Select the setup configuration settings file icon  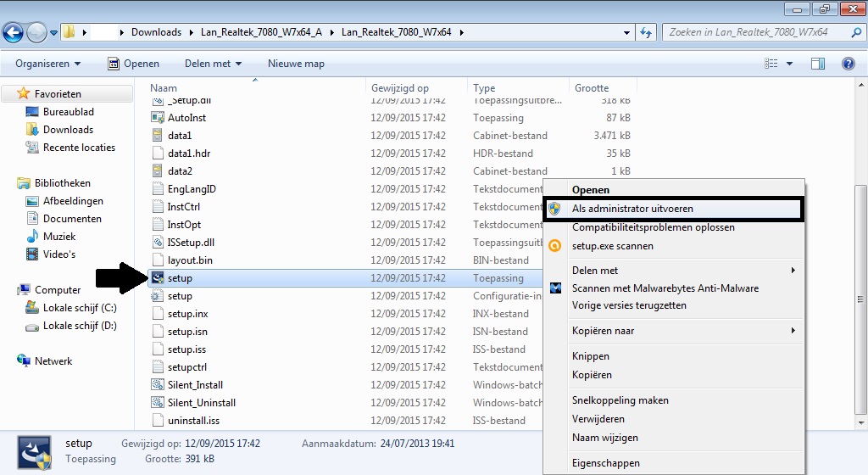(158, 296)
